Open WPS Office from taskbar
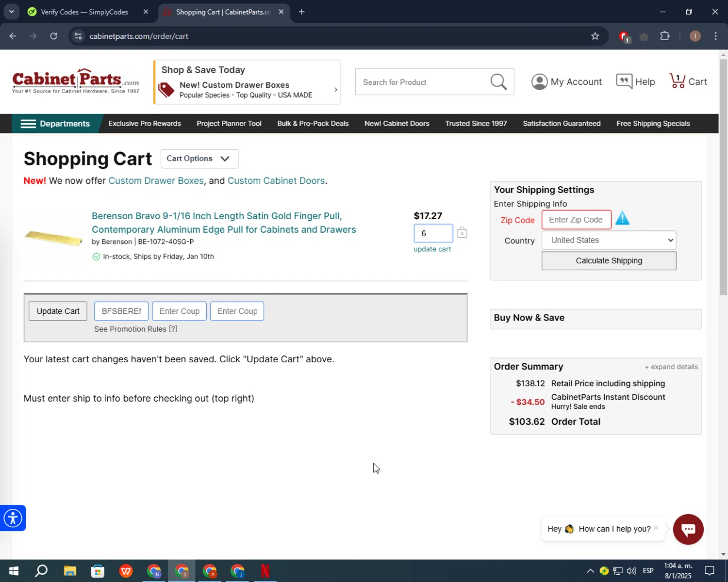This screenshot has width=728, height=582. coord(126,571)
